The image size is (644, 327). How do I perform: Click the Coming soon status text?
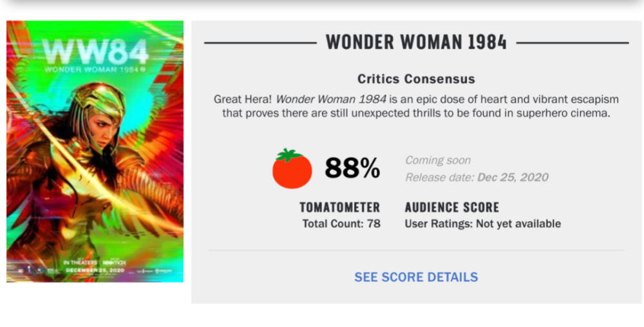pyautogui.click(x=438, y=160)
